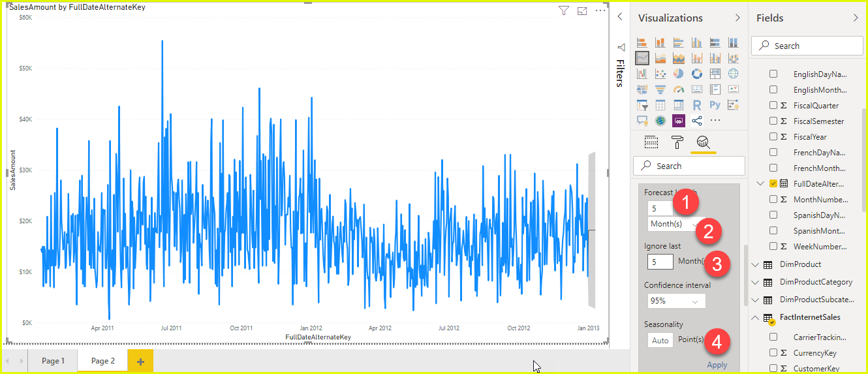Click the chart's Focus mode icon
Screen dimensions: 868x374
[x=582, y=10]
